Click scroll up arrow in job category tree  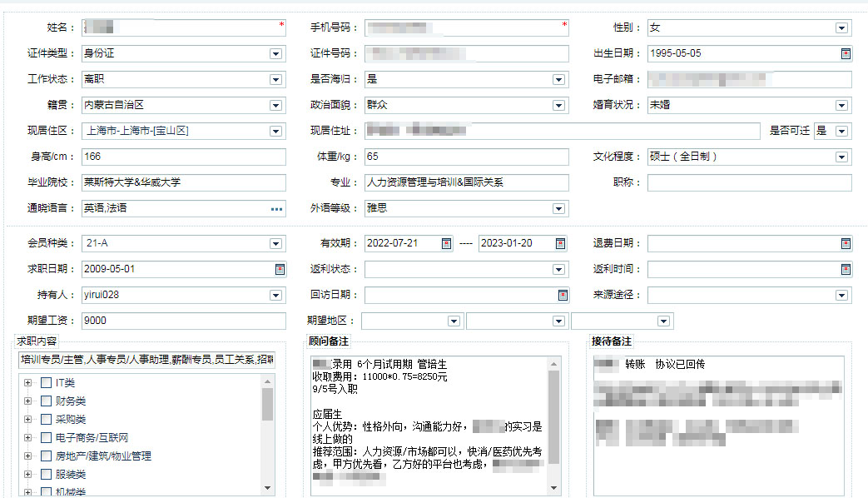pos(267,381)
